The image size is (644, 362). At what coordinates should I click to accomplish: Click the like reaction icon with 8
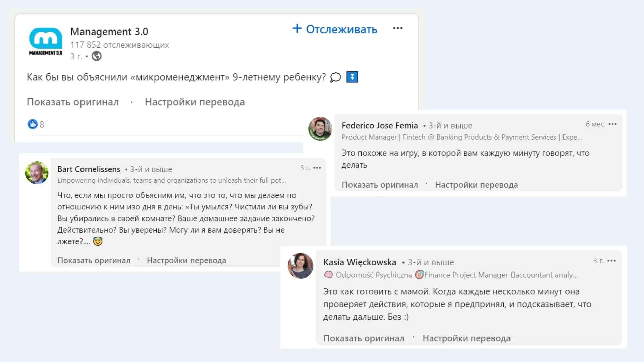click(x=33, y=124)
